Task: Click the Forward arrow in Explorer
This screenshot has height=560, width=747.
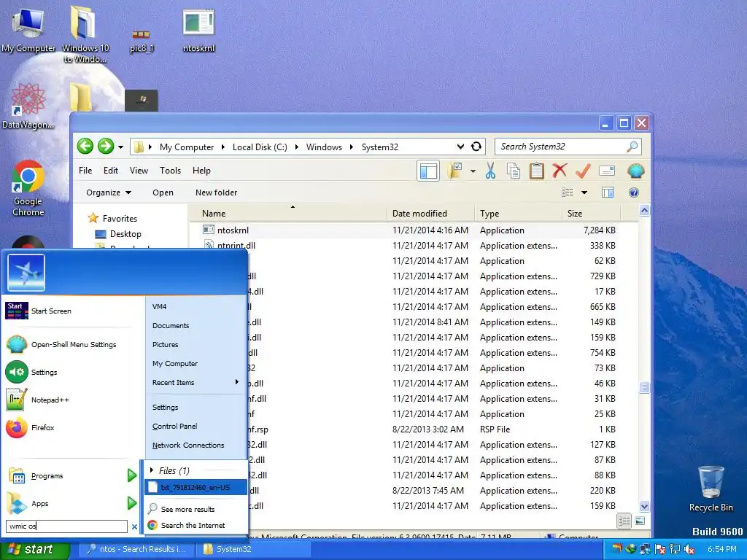Action: [x=106, y=146]
